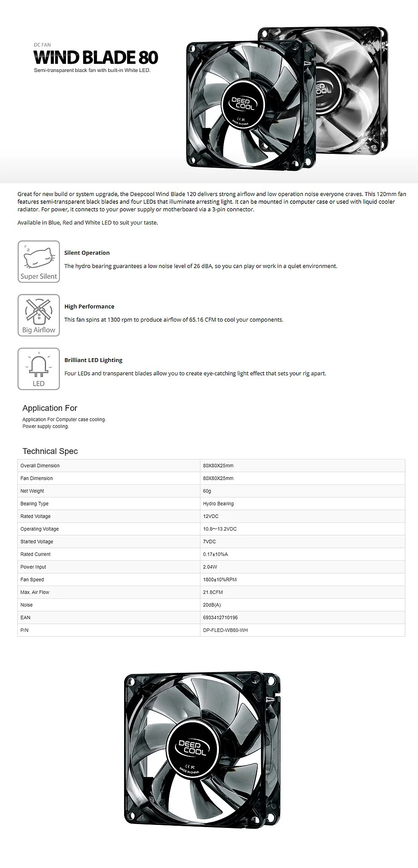This screenshot has height=868, width=418.
Task: Click the EAN number 6933412710196
Action: (x=220, y=618)
